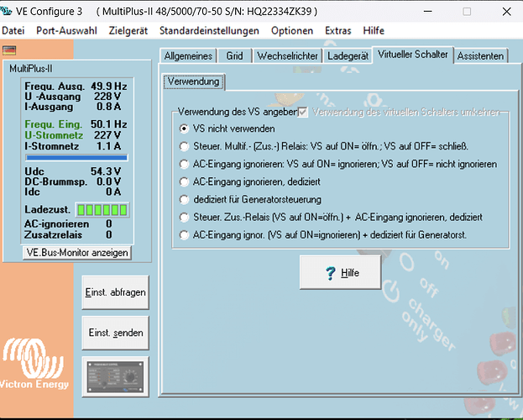This screenshot has width=523, height=420.
Task: Click the blue I-Stromnetz current bar
Action: click(76, 158)
